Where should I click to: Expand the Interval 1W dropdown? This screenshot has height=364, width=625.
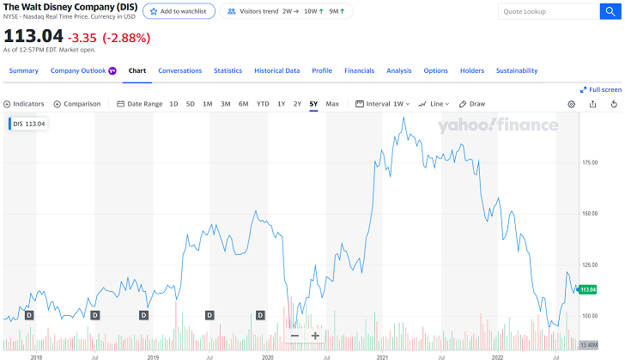click(x=383, y=104)
